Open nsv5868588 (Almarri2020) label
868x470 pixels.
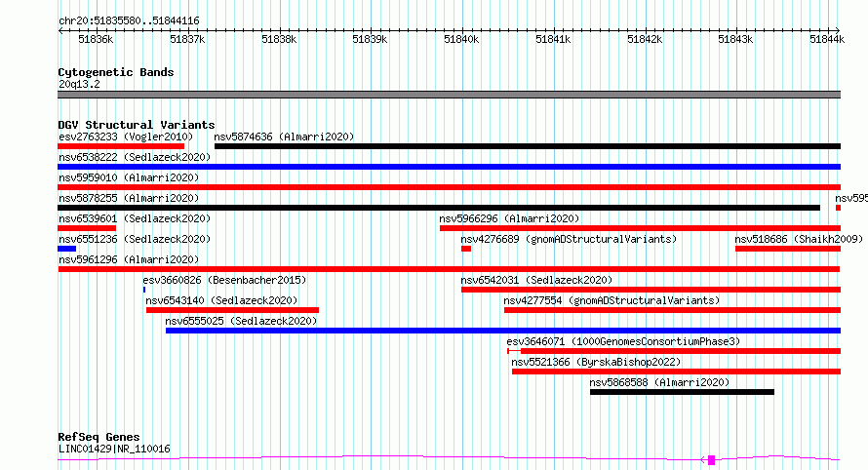click(659, 382)
